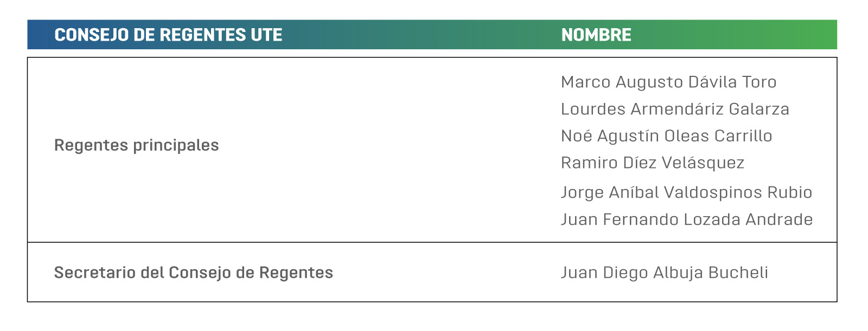
Task: Click the name Jorge Aníbal Valdospinos Rubio
Action: [x=686, y=192]
